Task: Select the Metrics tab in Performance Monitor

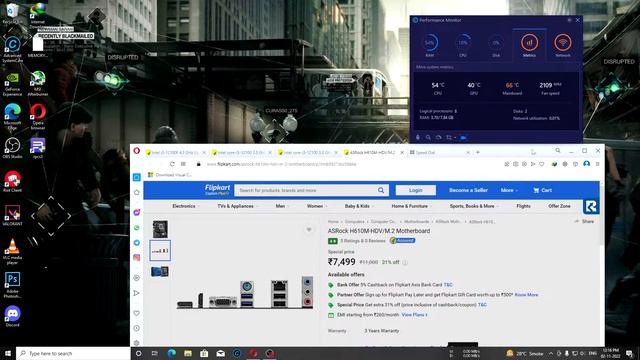Action: point(529,45)
